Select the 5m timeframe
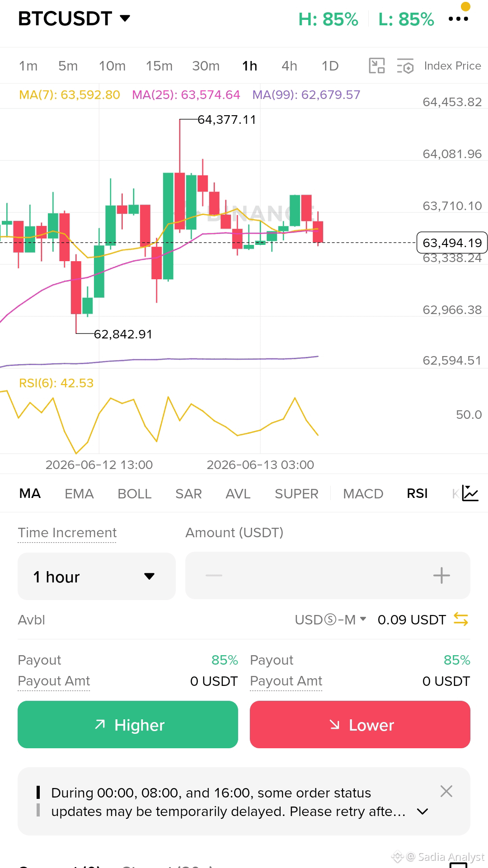Viewport: 488px width, 868px height. [68, 66]
